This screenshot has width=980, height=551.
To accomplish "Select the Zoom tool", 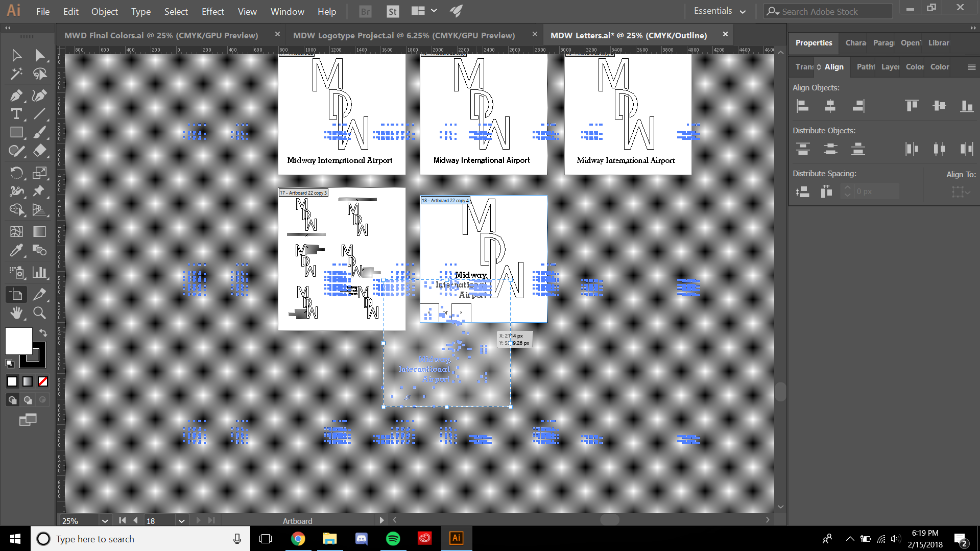I will click(40, 313).
